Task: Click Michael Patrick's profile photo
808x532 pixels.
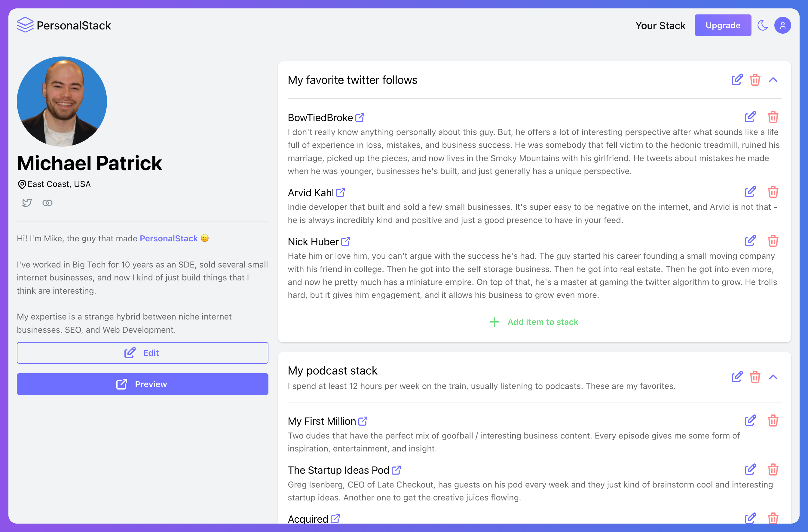Action: click(x=62, y=102)
